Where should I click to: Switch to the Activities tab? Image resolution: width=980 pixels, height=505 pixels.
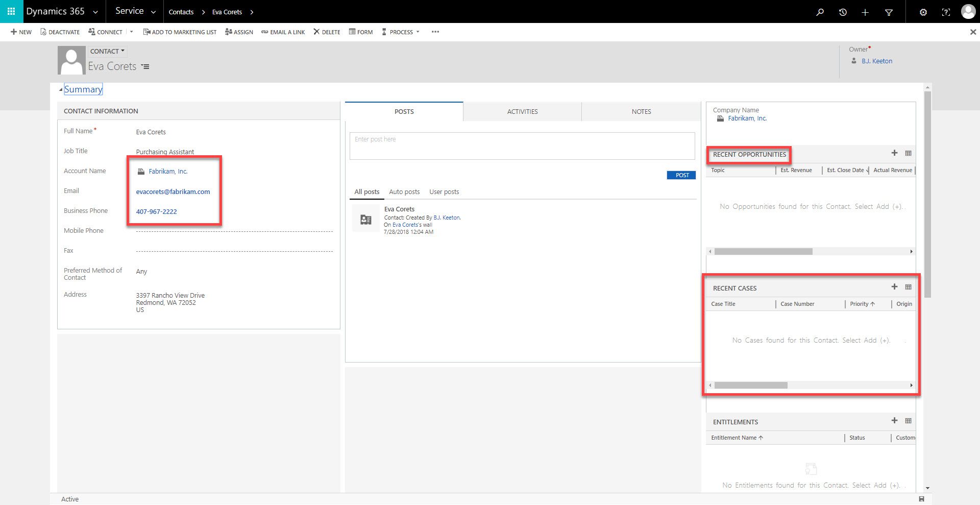(x=522, y=111)
